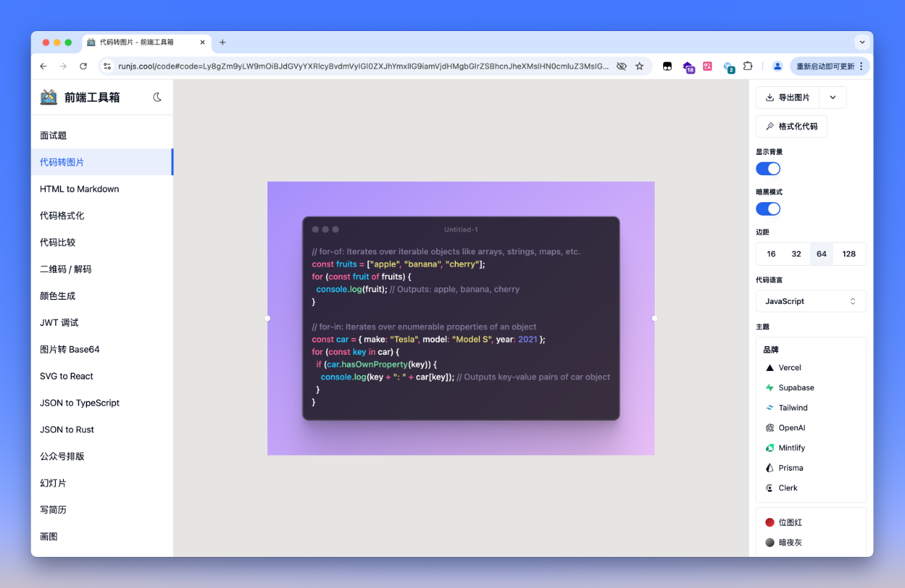Open 画图 tool
905x588 pixels.
click(x=102, y=537)
